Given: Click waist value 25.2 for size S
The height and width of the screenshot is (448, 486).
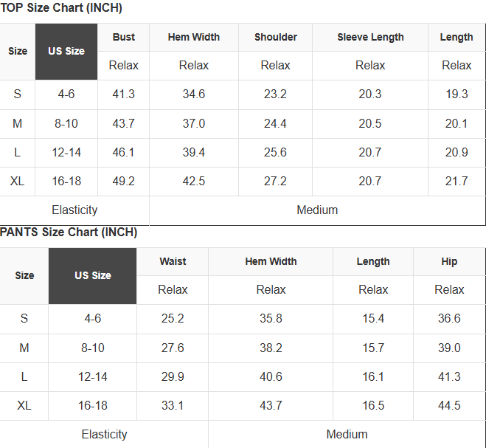Looking at the screenshot, I should tap(173, 319).
